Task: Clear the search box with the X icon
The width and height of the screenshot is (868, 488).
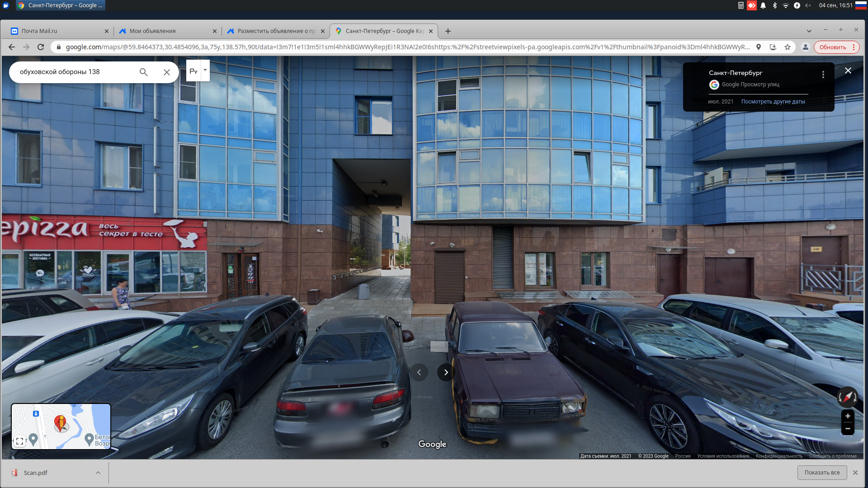Action: 167,72
